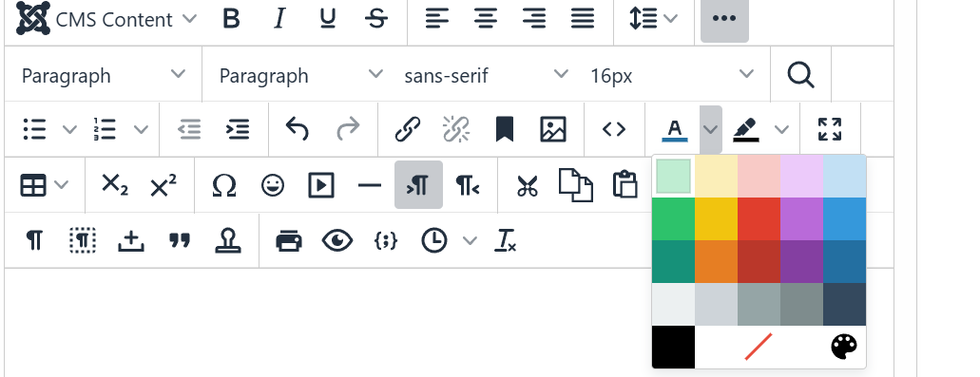
Task: Select the red color swatch
Action: [759, 219]
